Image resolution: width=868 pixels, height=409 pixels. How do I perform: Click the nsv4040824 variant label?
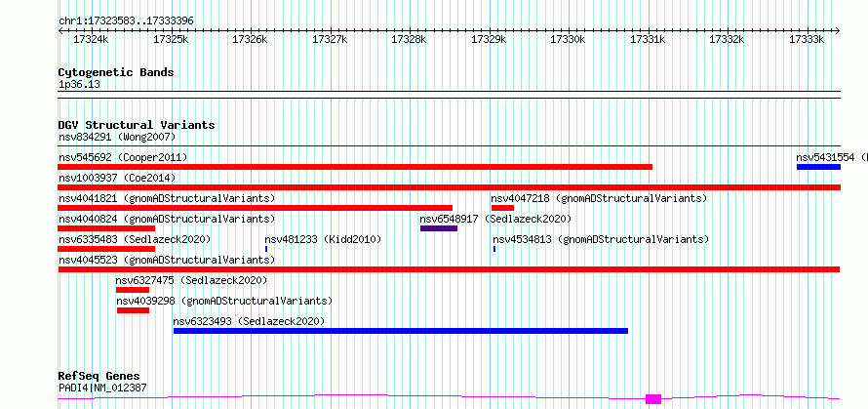[x=167, y=219]
